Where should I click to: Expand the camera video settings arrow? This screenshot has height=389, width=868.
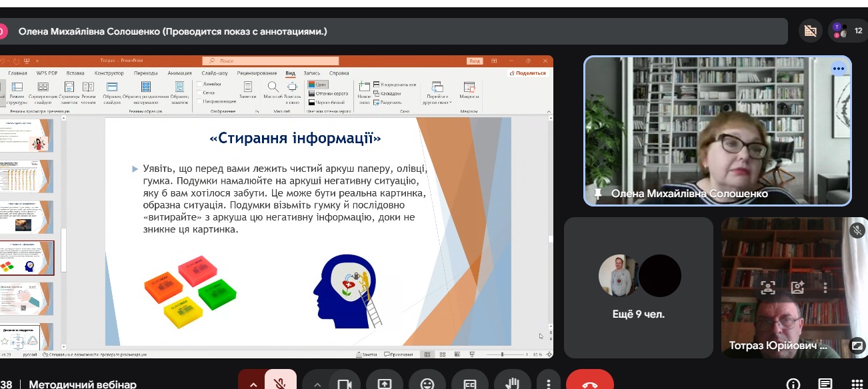(x=317, y=384)
